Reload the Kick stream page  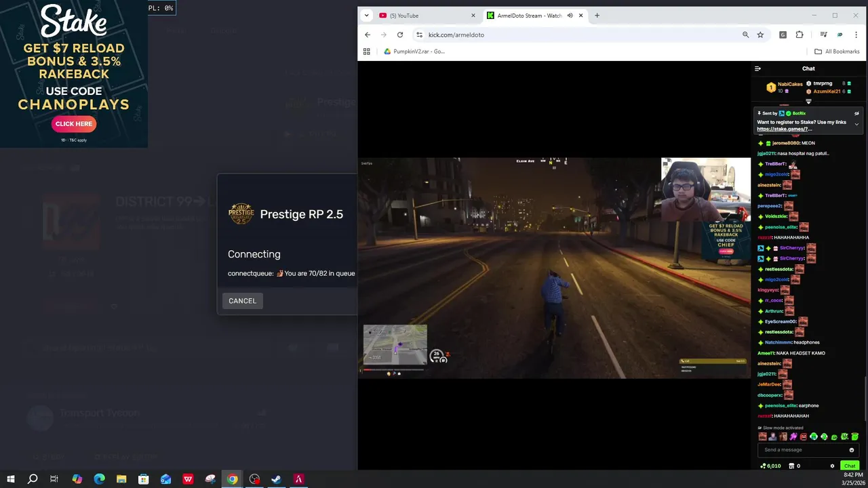[400, 35]
